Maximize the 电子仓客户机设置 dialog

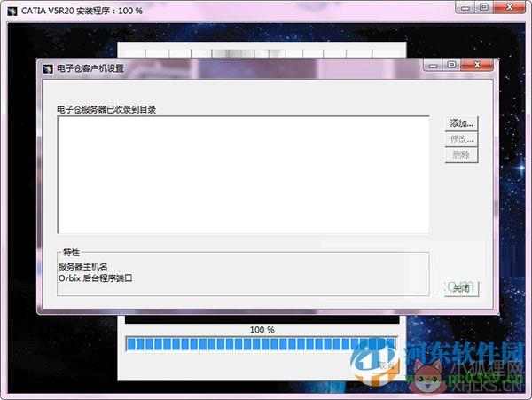pyautogui.click(x=451, y=65)
